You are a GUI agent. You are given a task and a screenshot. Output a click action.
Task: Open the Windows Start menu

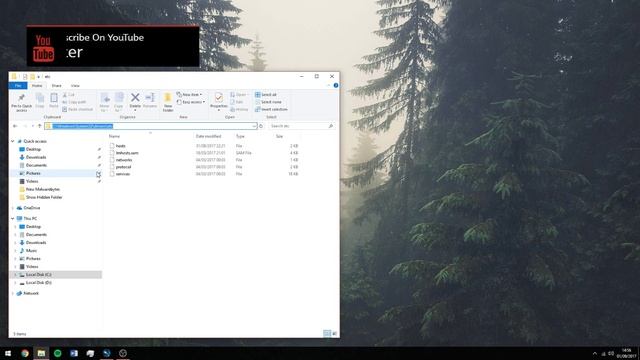pyautogui.click(x=8, y=353)
